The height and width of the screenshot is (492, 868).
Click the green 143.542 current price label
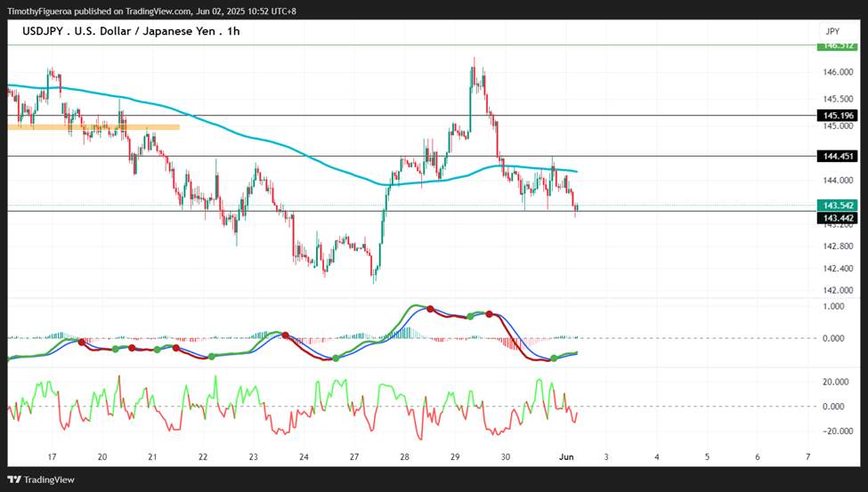tap(837, 206)
